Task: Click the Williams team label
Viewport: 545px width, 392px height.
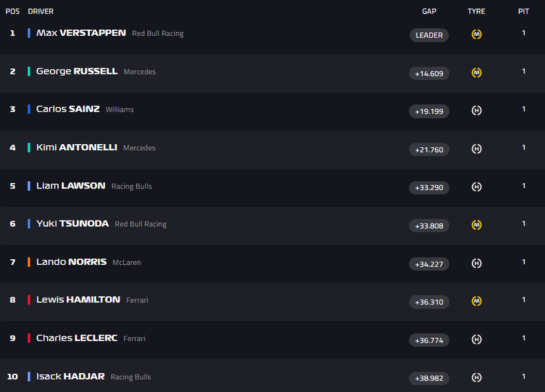Action: 119,110
